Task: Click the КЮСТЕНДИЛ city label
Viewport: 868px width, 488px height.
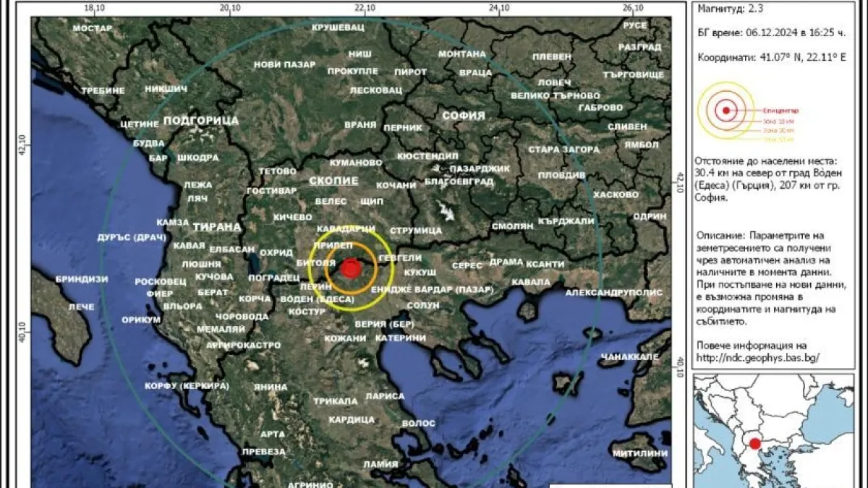Action: pyautogui.click(x=427, y=156)
